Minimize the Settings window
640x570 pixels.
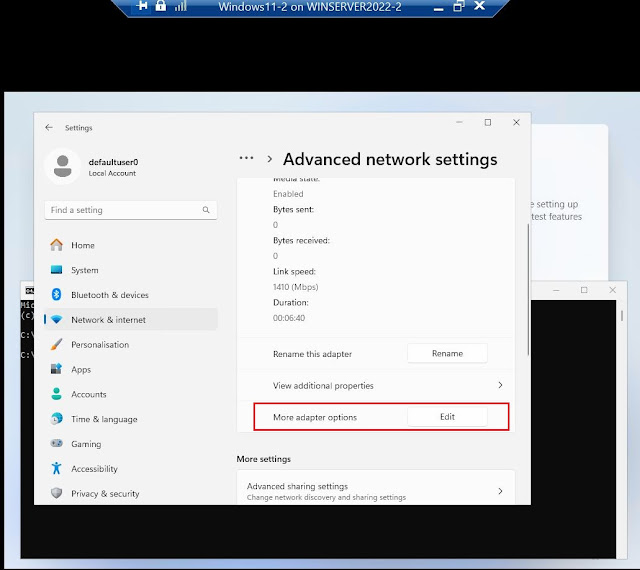pyautogui.click(x=459, y=122)
